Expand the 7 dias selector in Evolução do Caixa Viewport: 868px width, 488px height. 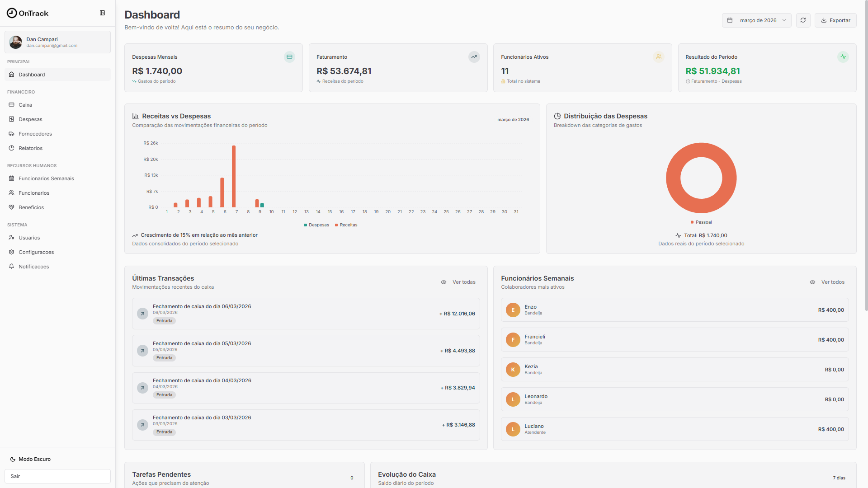point(839,478)
